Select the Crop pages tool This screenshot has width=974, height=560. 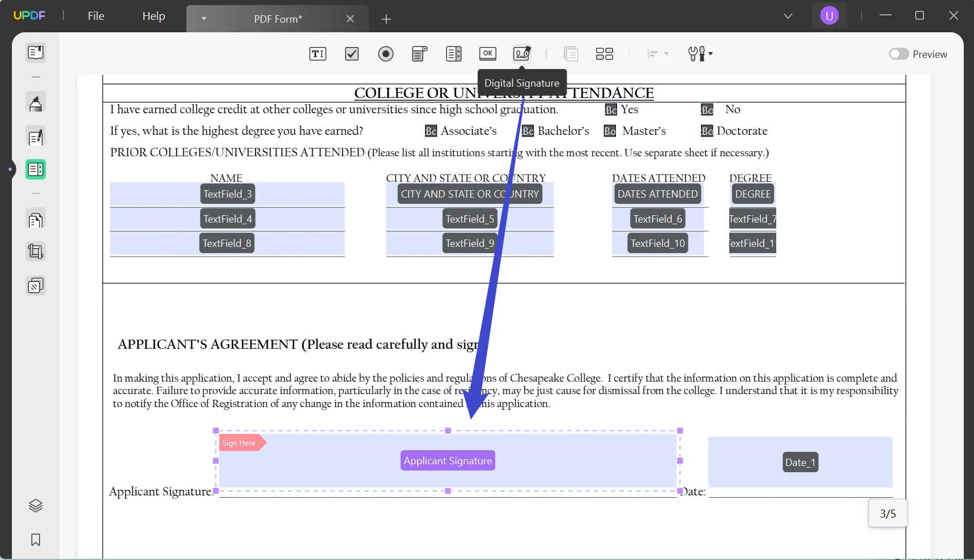click(36, 251)
